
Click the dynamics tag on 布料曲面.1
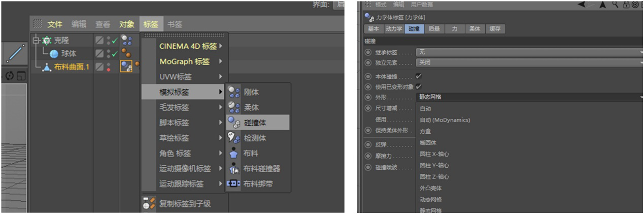click(126, 66)
